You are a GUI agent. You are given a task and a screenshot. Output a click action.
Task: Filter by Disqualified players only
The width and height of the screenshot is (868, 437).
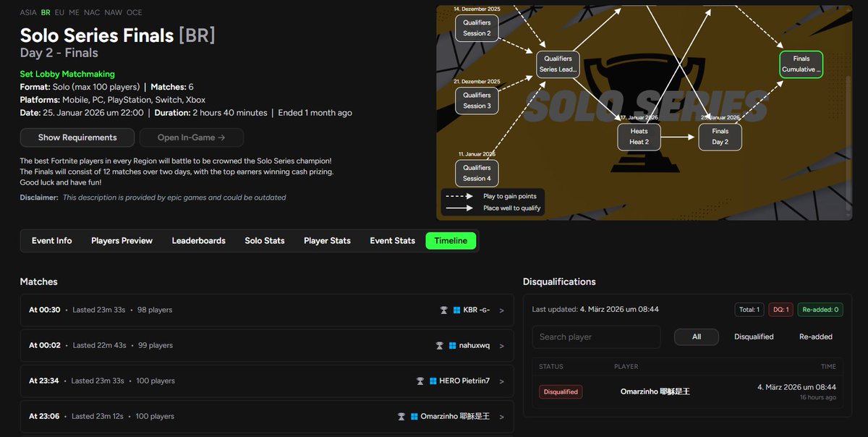[754, 336]
